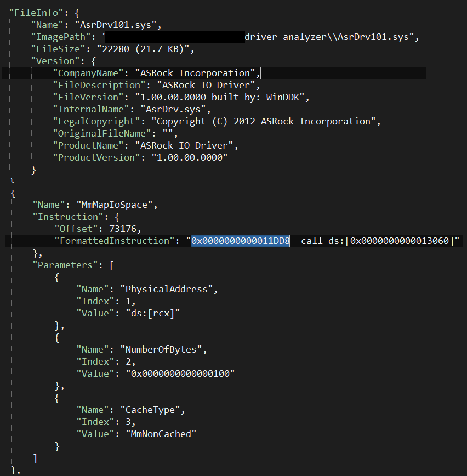Click the "Parameters" key
Image resolution: width=467 pixels, height=476 pixels.
65,265
